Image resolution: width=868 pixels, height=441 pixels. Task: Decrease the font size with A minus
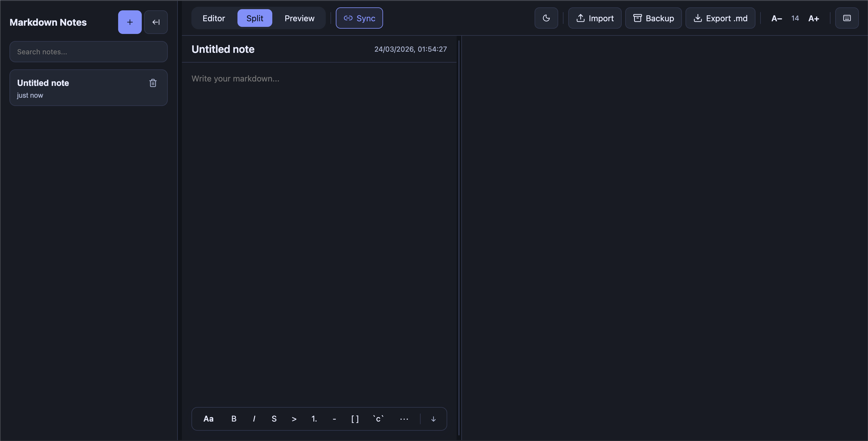[x=776, y=18]
